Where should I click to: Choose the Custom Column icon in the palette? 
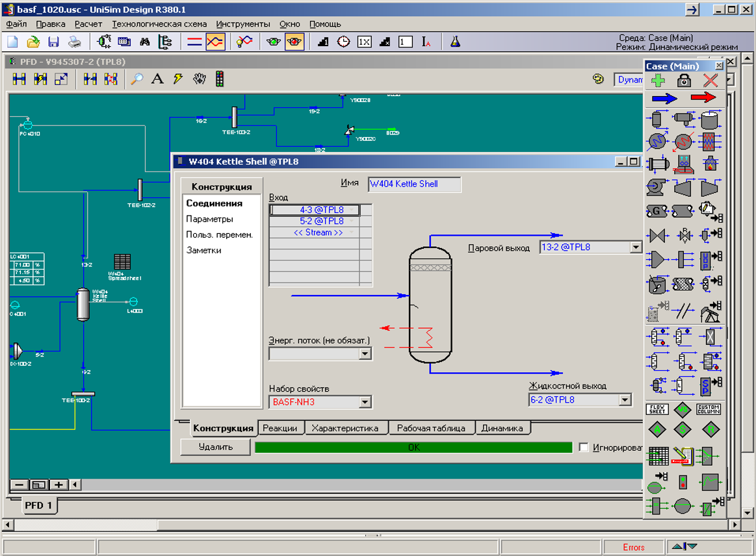click(x=709, y=410)
